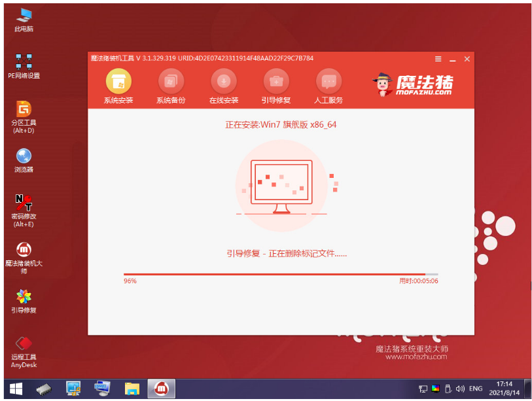Click 正在安装:Win7 旗舰版 x86_64 heading
The image size is (532, 401).
pos(281,124)
